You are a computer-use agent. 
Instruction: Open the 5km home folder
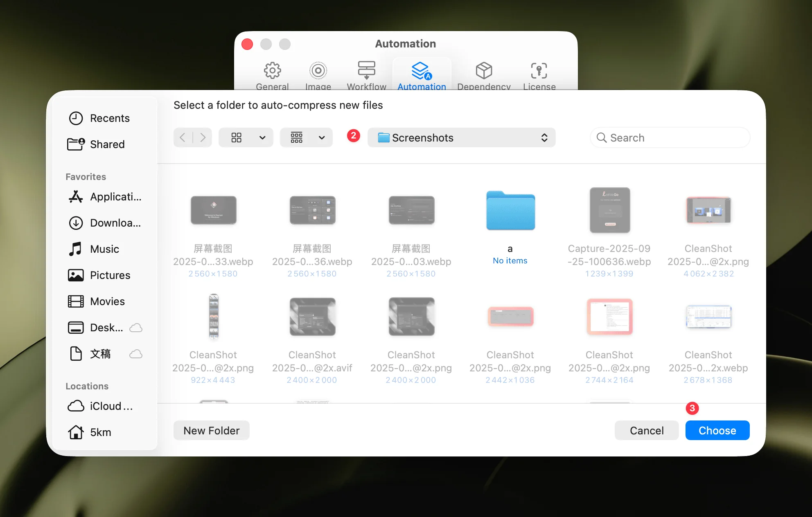[x=100, y=432]
